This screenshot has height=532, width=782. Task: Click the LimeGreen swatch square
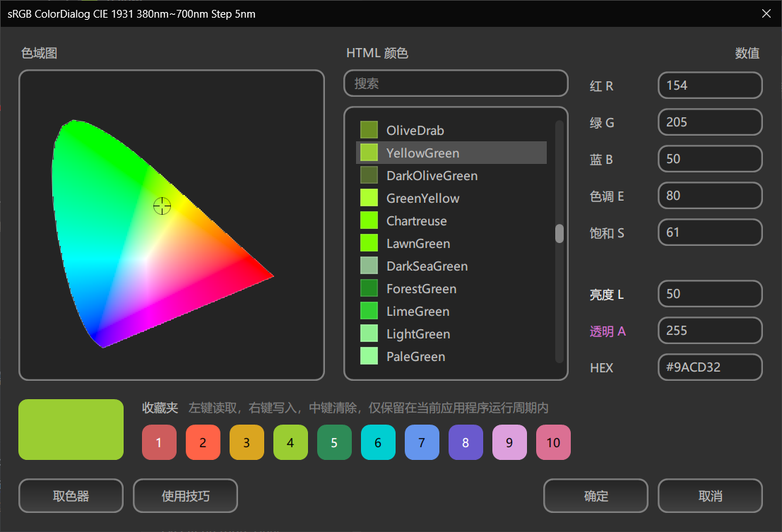click(x=368, y=311)
